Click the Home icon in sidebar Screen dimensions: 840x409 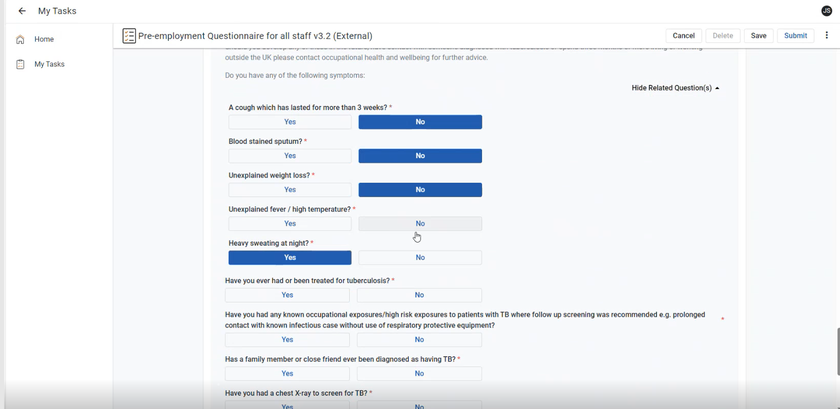click(20, 39)
